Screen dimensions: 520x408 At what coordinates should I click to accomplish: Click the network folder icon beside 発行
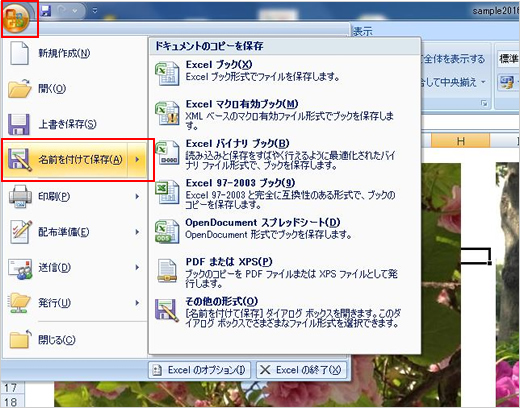[20, 303]
